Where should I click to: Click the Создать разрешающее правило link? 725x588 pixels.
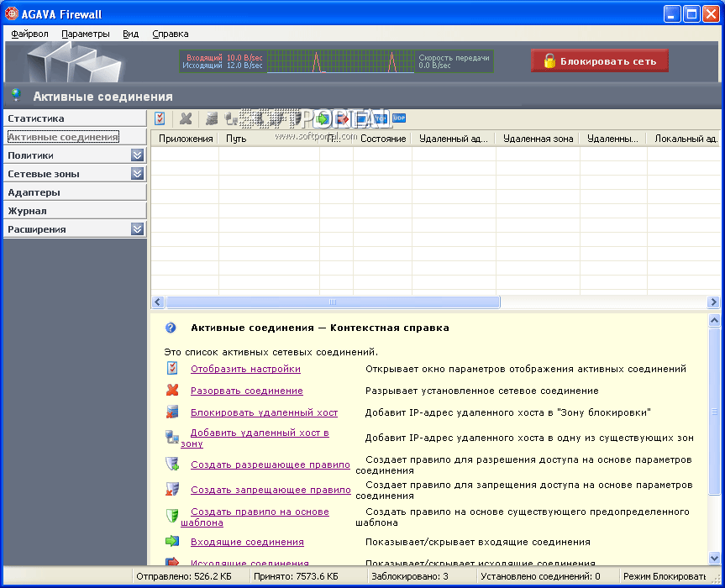coord(270,465)
